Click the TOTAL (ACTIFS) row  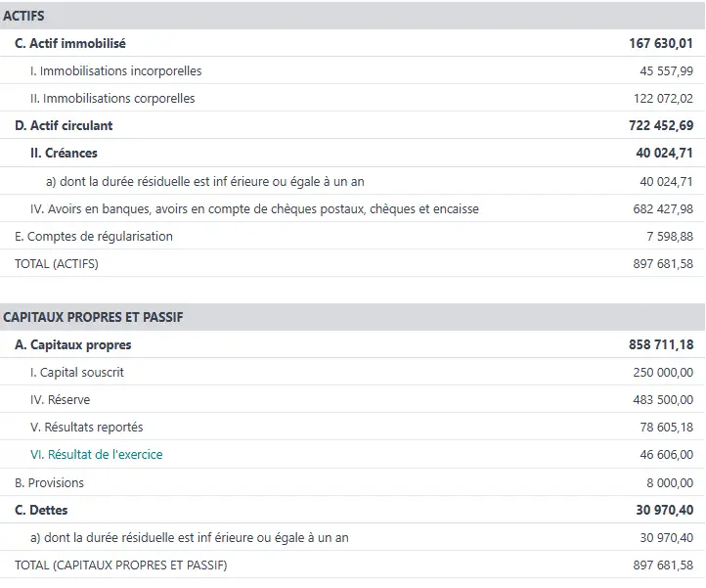point(57,263)
